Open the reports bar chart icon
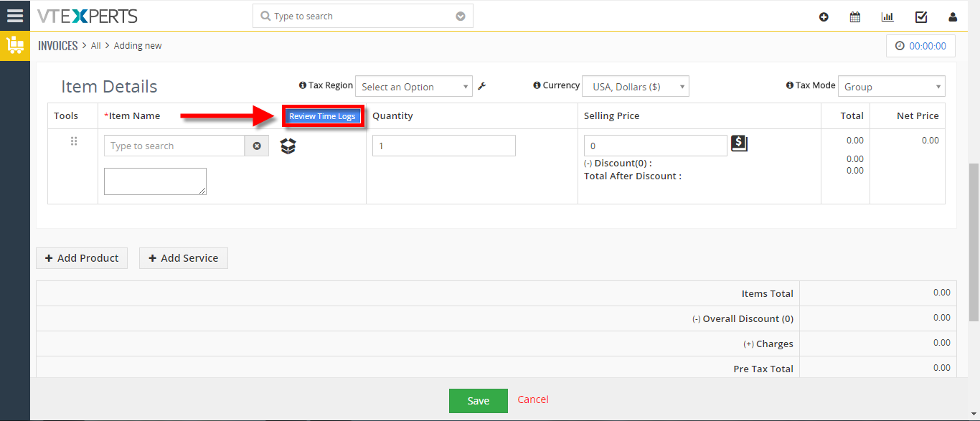The image size is (980, 421). pos(887,17)
